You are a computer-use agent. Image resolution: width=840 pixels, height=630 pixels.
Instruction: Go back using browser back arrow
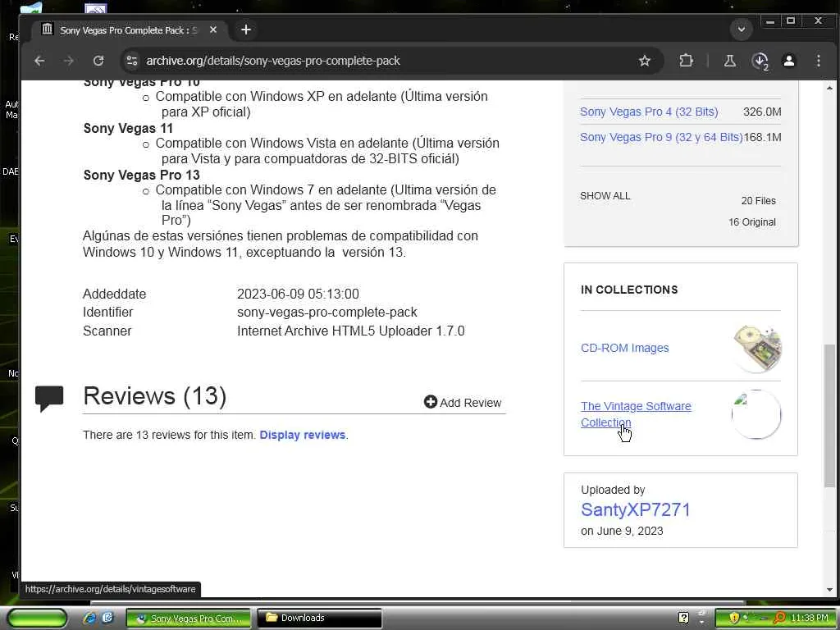point(39,61)
